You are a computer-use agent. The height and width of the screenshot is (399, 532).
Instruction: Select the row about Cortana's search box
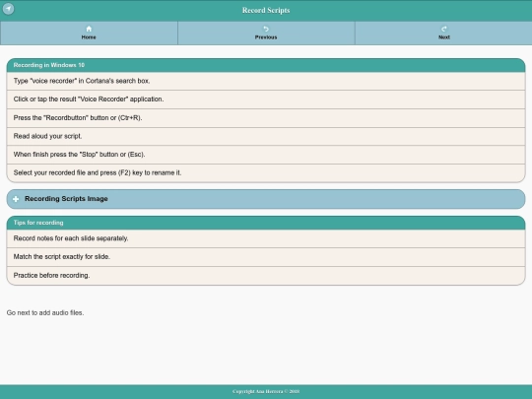[266, 81]
